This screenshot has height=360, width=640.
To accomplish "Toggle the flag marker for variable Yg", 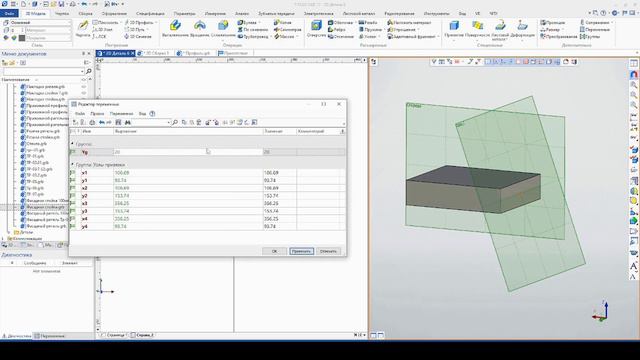I will click(73, 152).
